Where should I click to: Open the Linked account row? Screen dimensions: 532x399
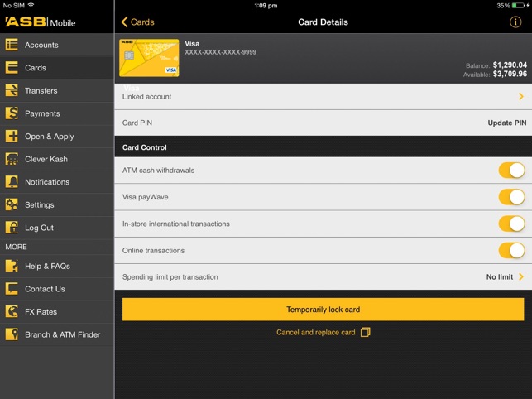(323, 97)
